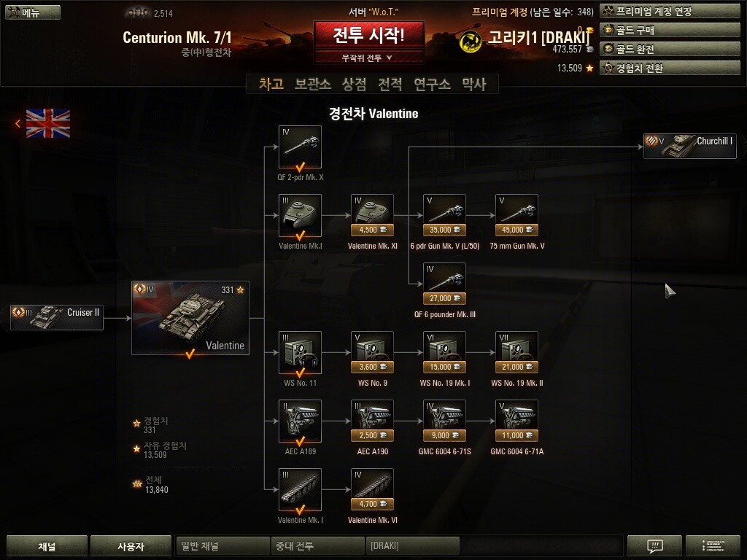
Task: Open the Churchill I tank node
Action: pyautogui.click(x=690, y=146)
